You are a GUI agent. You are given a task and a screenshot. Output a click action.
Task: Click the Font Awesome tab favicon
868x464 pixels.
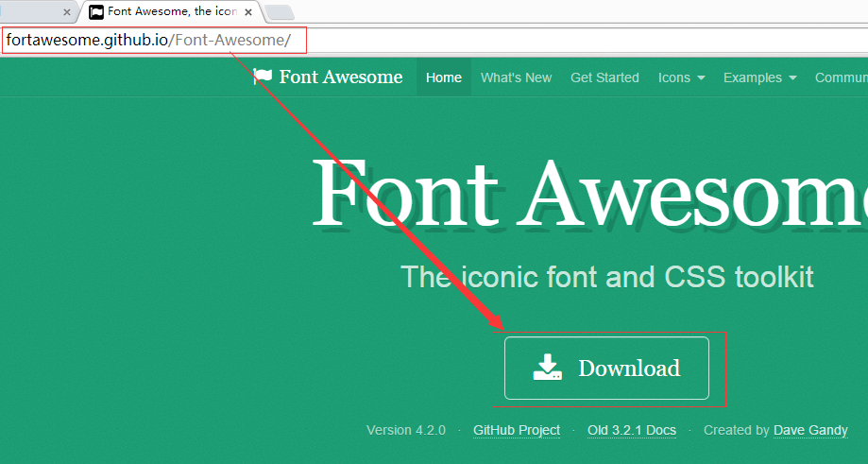(96, 11)
